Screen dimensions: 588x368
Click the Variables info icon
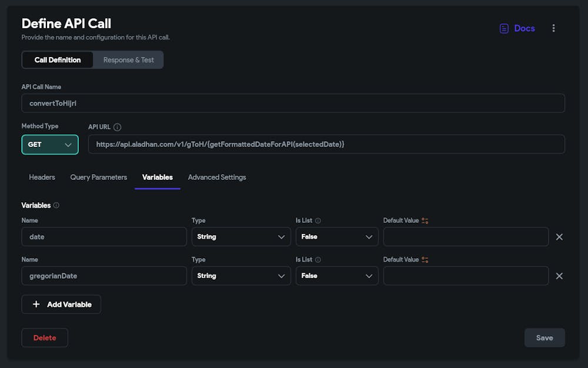tap(56, 205)
